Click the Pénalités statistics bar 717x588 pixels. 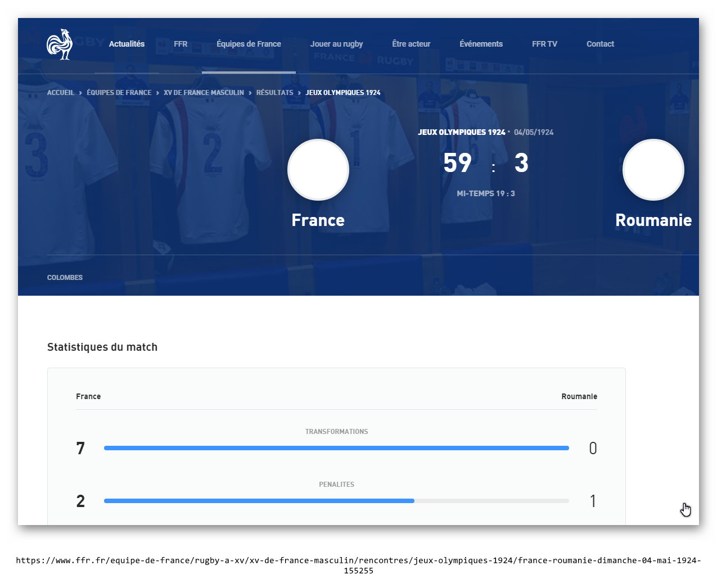coord(336,501)
